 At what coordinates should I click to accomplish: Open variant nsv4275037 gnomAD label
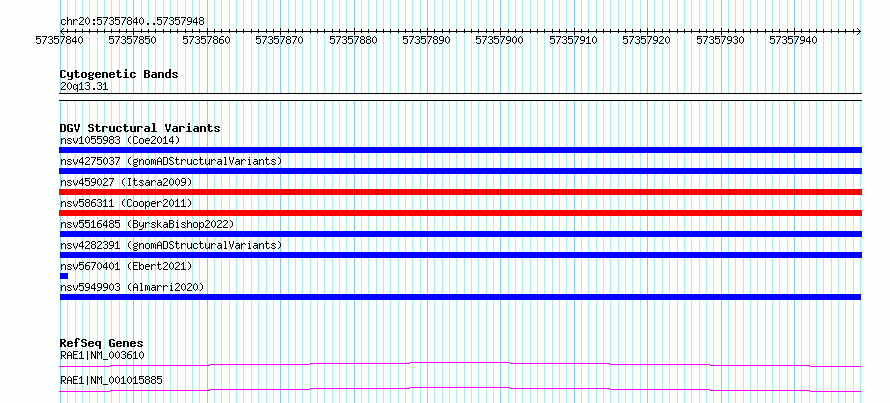[x=171, y=161]
